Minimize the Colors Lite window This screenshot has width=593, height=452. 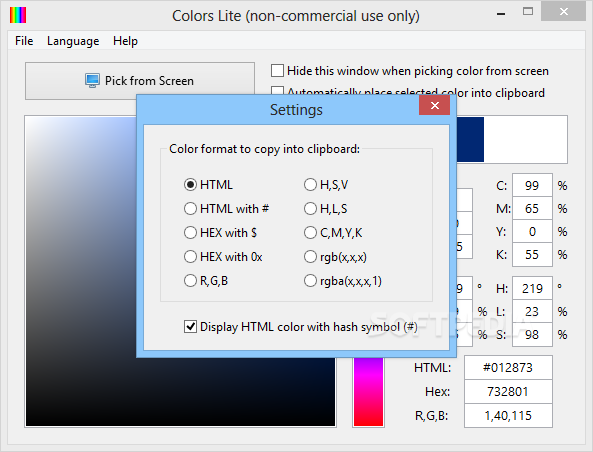click(x=501, y=14)
